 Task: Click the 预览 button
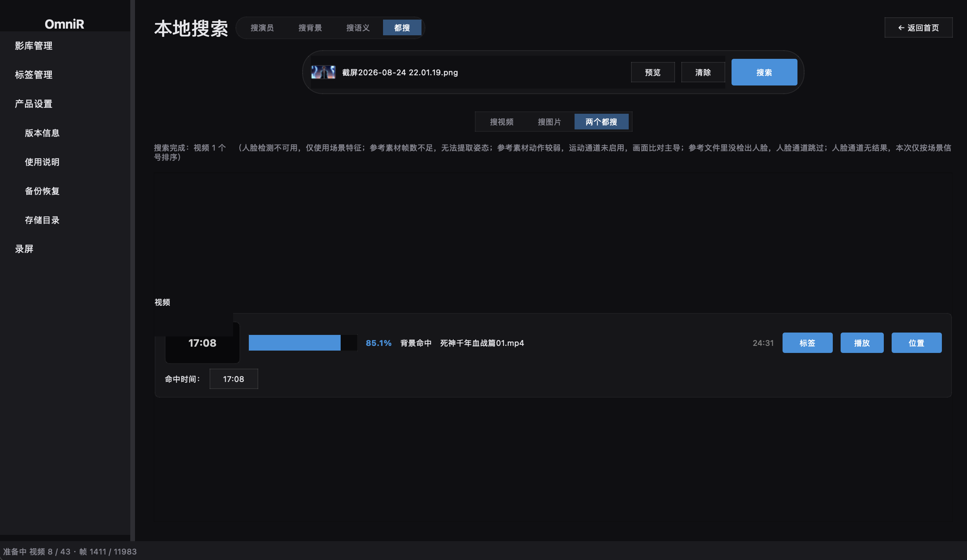coord(653,72)
